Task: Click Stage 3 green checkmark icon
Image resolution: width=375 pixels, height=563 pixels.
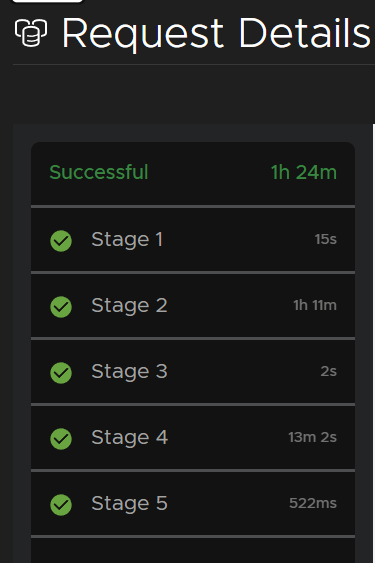Action: [x=61, y=373]
